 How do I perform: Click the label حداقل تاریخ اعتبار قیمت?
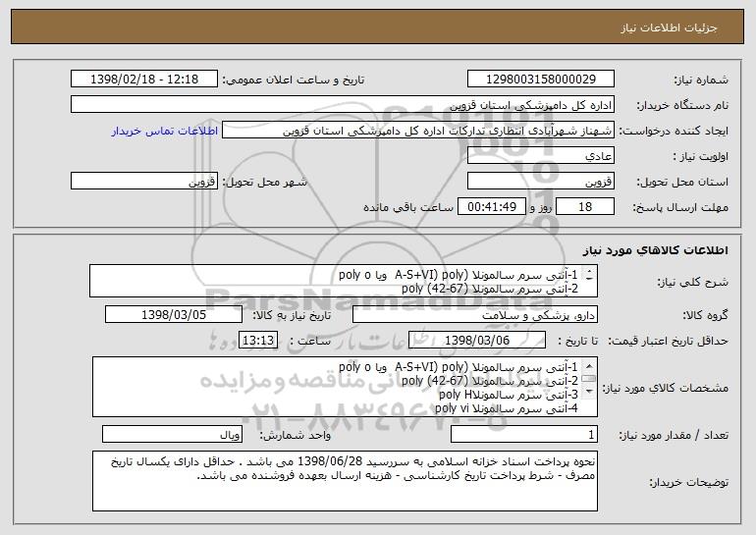(668, 342)
